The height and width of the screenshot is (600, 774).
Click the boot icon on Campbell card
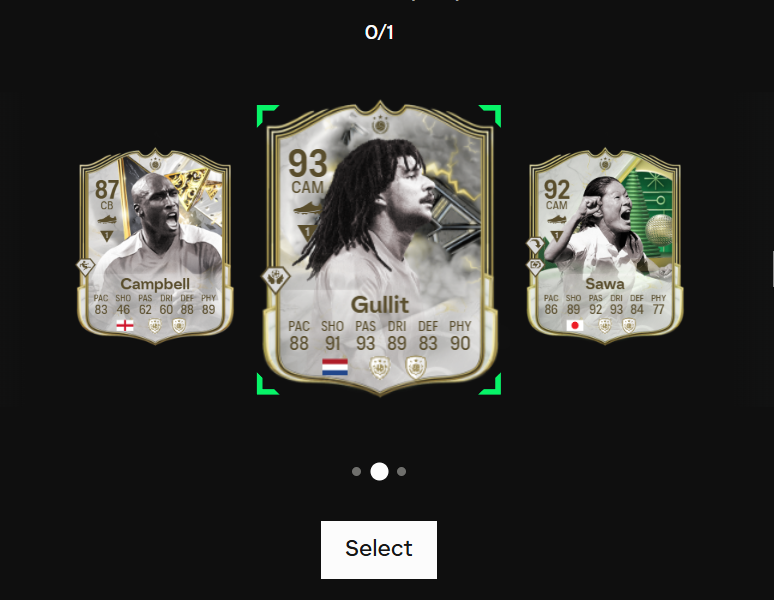(x=107, y=220)
